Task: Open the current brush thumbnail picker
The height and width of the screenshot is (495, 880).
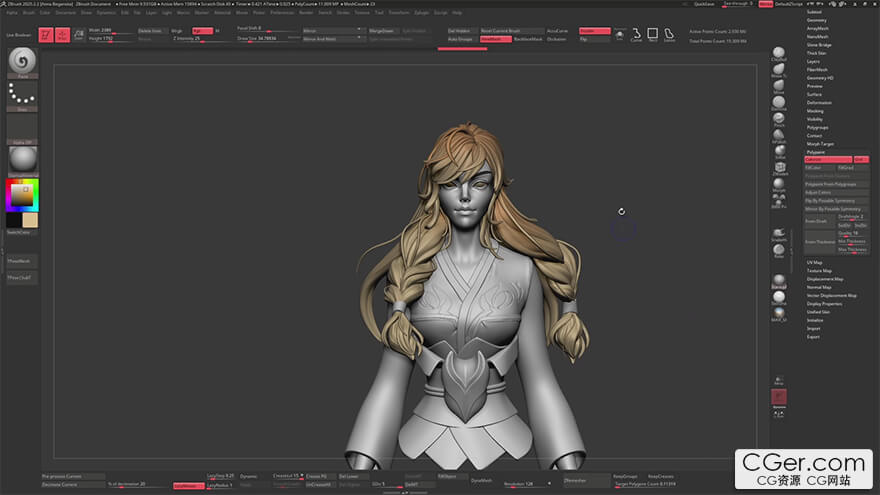Action: pyautogui.click(x=21, y=62)
